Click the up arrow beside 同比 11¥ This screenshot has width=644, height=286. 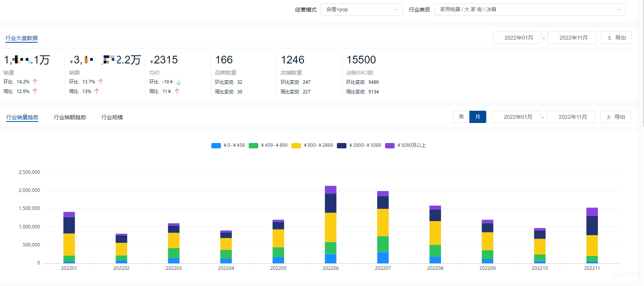tap(177, 91)
